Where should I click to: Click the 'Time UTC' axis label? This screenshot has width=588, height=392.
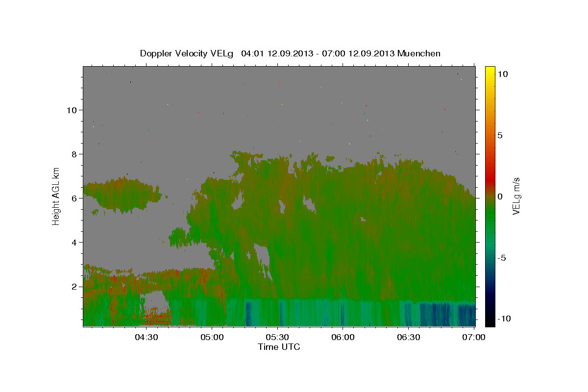point(279,347)
